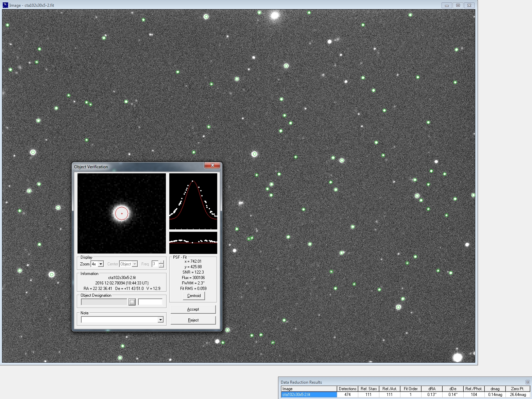This screenshot has width=532, height=399.
Task: Decrease the Freq. spinner value
Action: tap(161, 266)
